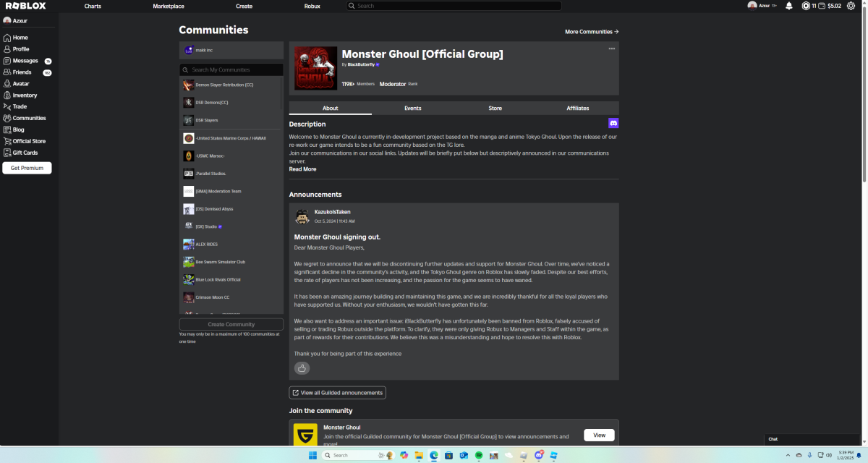Open Messages from the sidebar
This screenshot has width=868, height=463.
point(29,61)
